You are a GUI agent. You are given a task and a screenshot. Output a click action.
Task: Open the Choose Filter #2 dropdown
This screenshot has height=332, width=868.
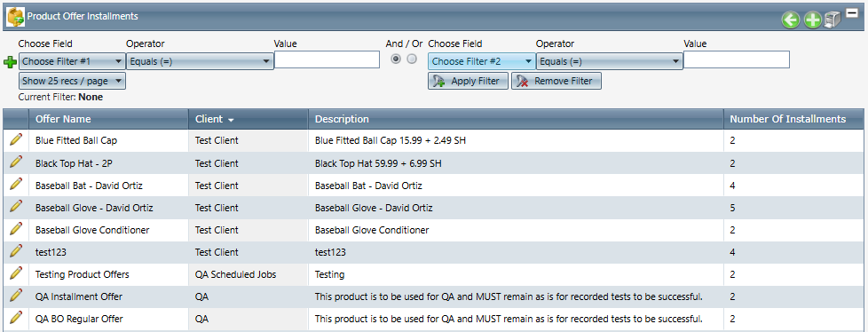tap(482, 61)
